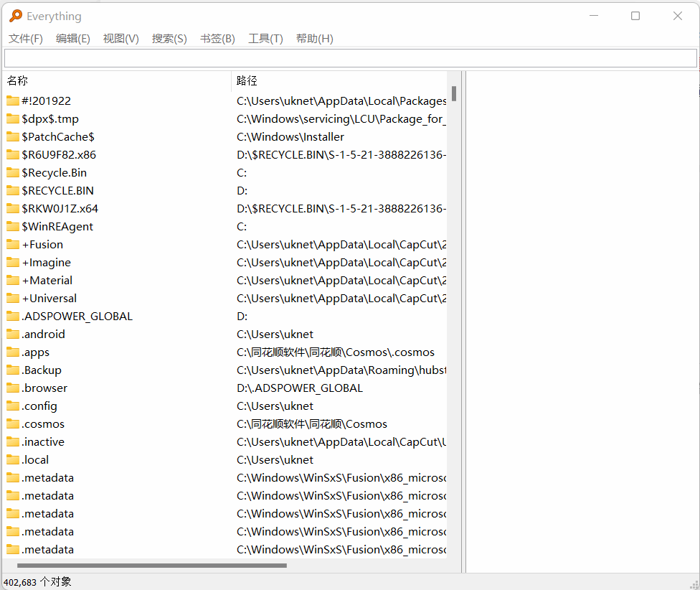Focus the Everything search box
Image resolution: width=700 pixels, height=590 pixels.
(x=351, y=59)
